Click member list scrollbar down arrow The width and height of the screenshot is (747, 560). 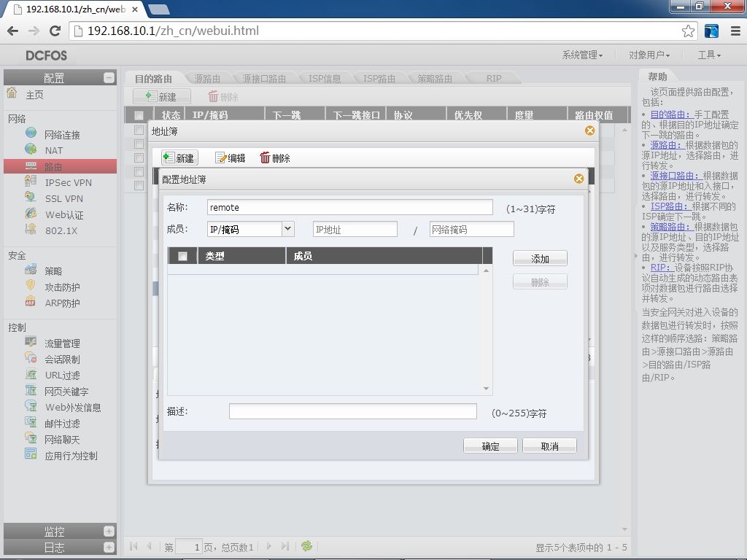(x=486, y=389)
